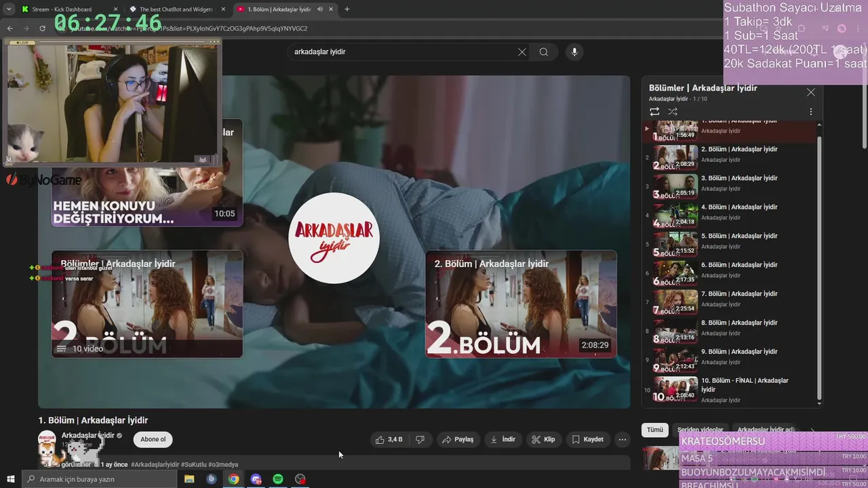Click the Windows taskbar search box
The height and width of the screenshot is (488, 868).
pyautogui.click(x=99, y=479)
